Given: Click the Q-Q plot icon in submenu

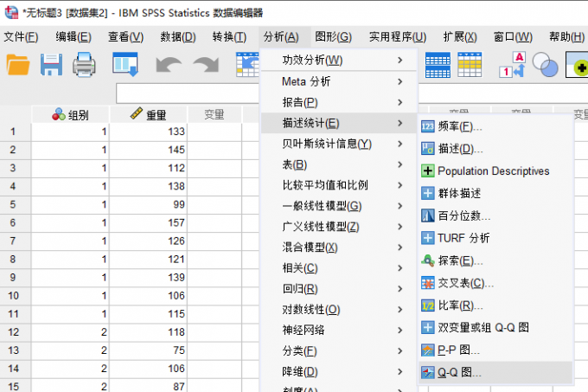Looking at the screenshot, I should click(x=427, y=372).
